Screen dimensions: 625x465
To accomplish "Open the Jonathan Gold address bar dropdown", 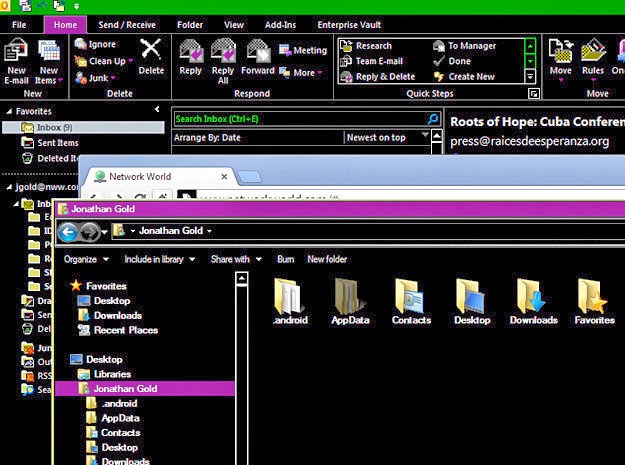I will click(209, 231).
